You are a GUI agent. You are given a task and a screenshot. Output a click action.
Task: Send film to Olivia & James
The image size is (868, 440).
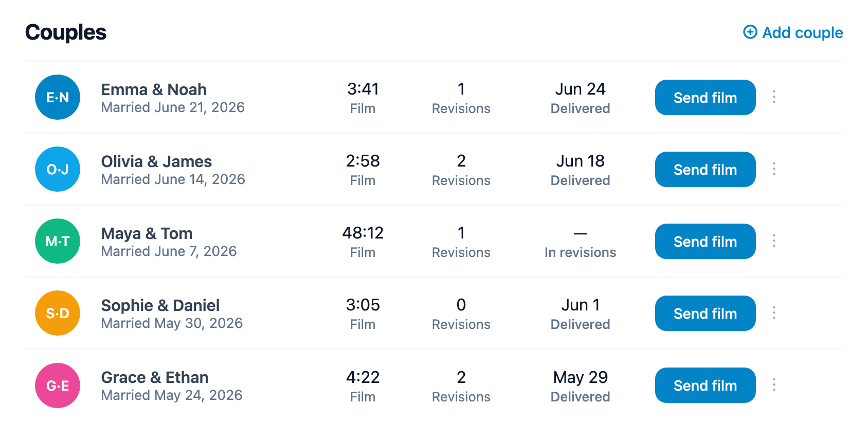click(x=705, y=169)
